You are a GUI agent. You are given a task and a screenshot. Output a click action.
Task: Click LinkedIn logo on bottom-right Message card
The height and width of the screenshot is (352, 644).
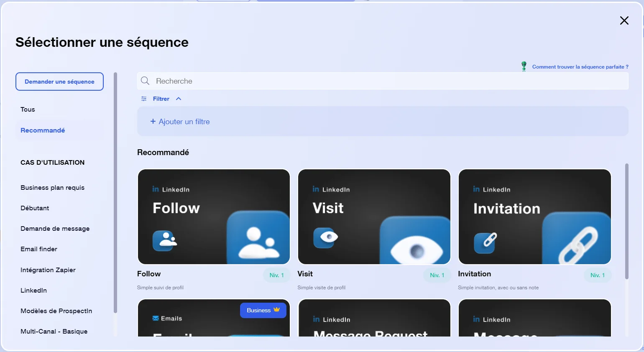476,319
